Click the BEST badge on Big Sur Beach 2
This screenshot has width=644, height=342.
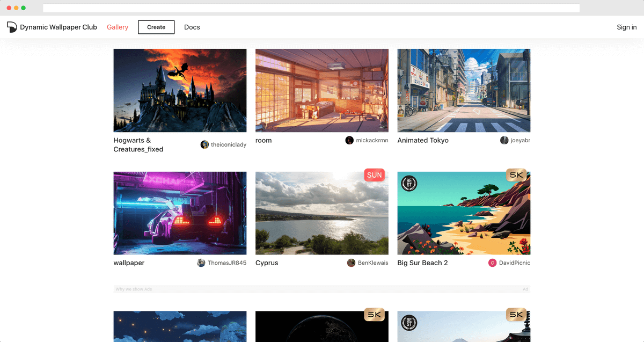[409, 184]
